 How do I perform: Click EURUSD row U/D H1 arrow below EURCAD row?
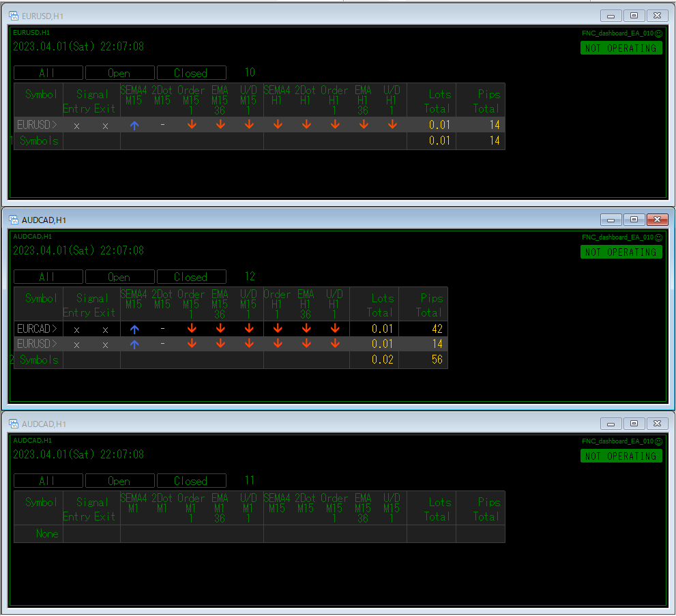point(335,344)
